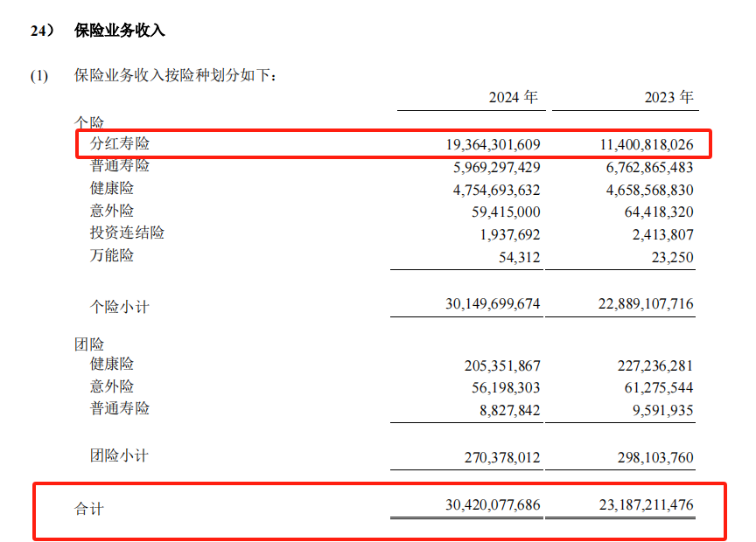This screenshot has width=756, height=542.
Task: Select the 万能险 row label
Action: click(x=112, y=255)
